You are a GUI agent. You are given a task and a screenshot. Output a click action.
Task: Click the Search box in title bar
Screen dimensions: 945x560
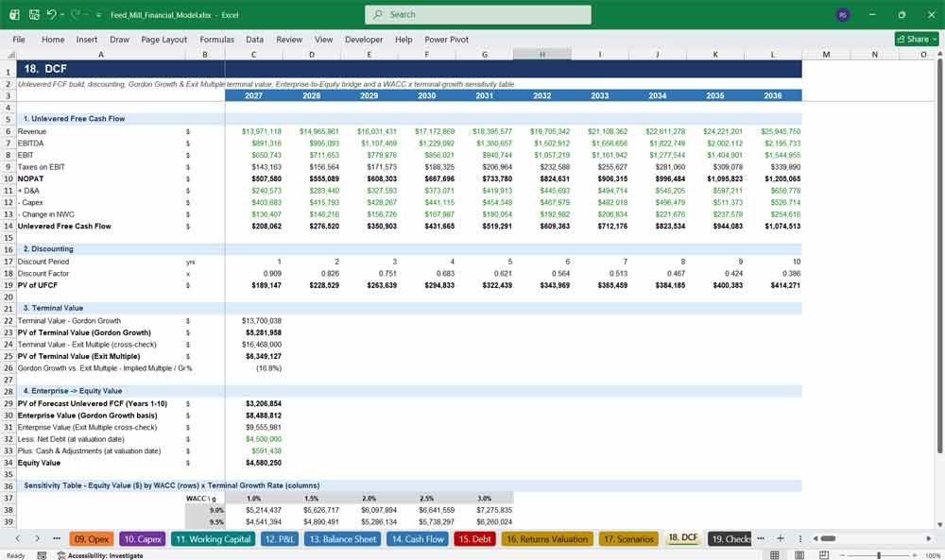pos(478,14)
